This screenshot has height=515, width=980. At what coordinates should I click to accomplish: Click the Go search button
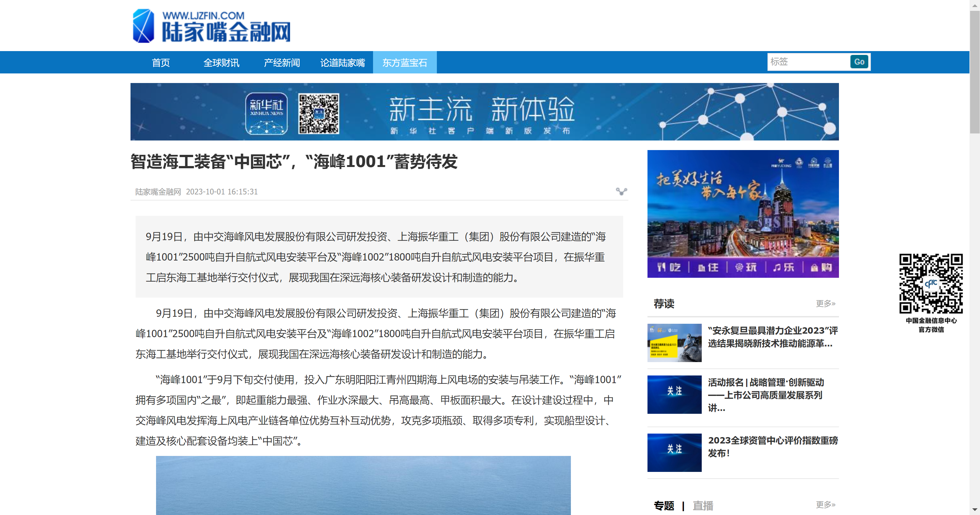coord(859,62)
